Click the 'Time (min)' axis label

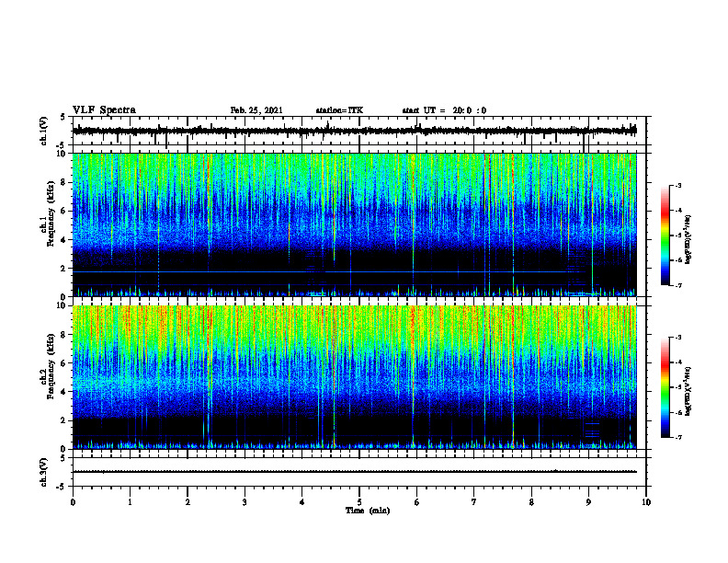click(368, 511)
